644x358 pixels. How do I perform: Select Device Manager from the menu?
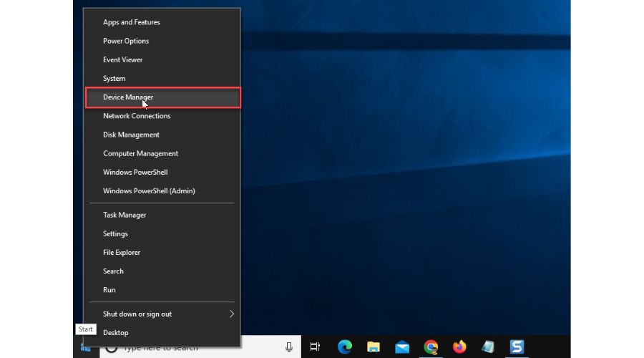click(x=162, y=97)
